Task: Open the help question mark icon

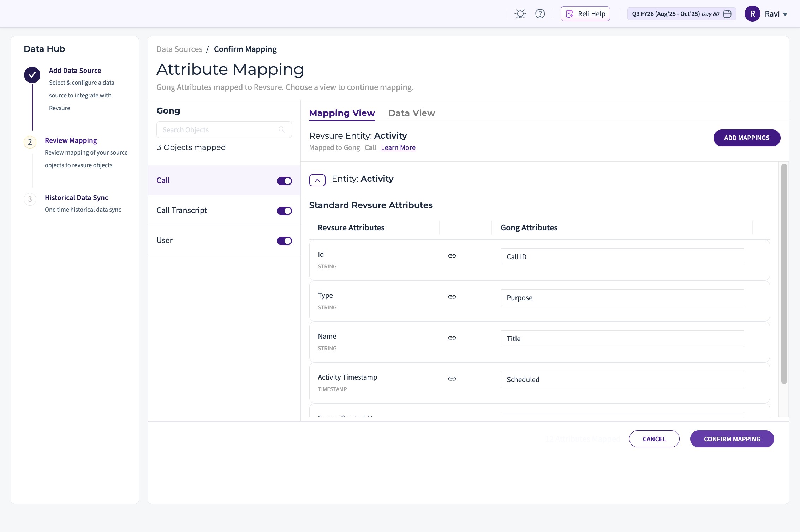Action: click(x=540, y=14)
